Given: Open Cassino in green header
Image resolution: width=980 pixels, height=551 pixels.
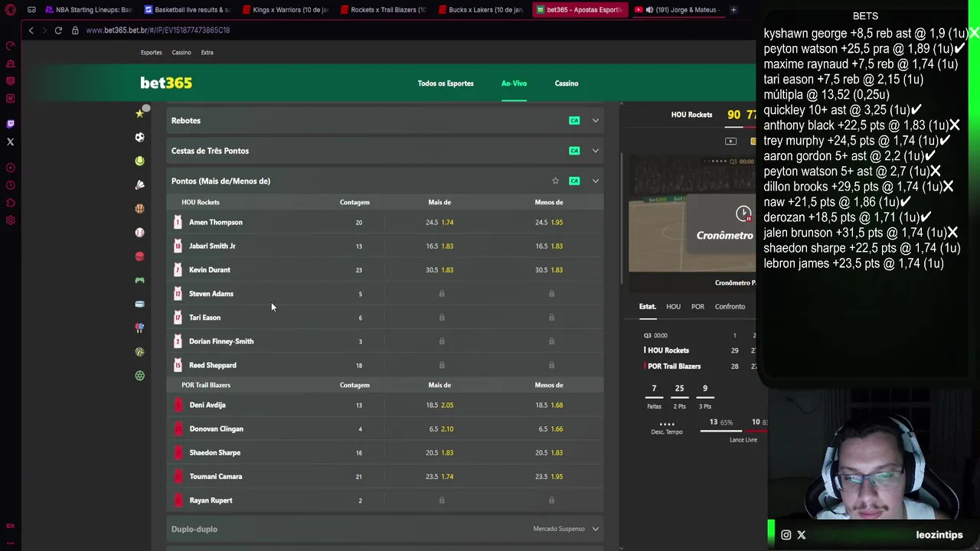Looking at the screenshot, I should pos(567,83).
